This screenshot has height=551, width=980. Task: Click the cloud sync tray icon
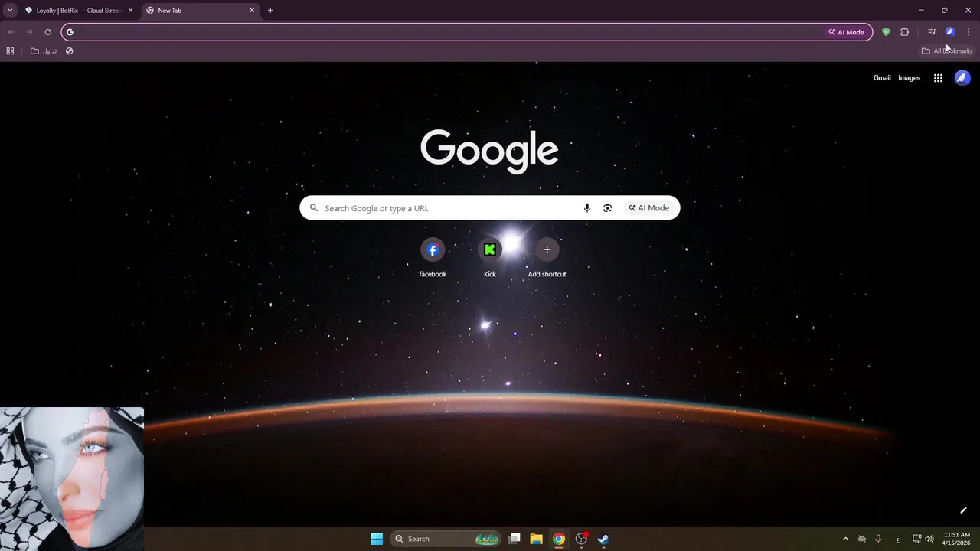[x=862, y=539]
